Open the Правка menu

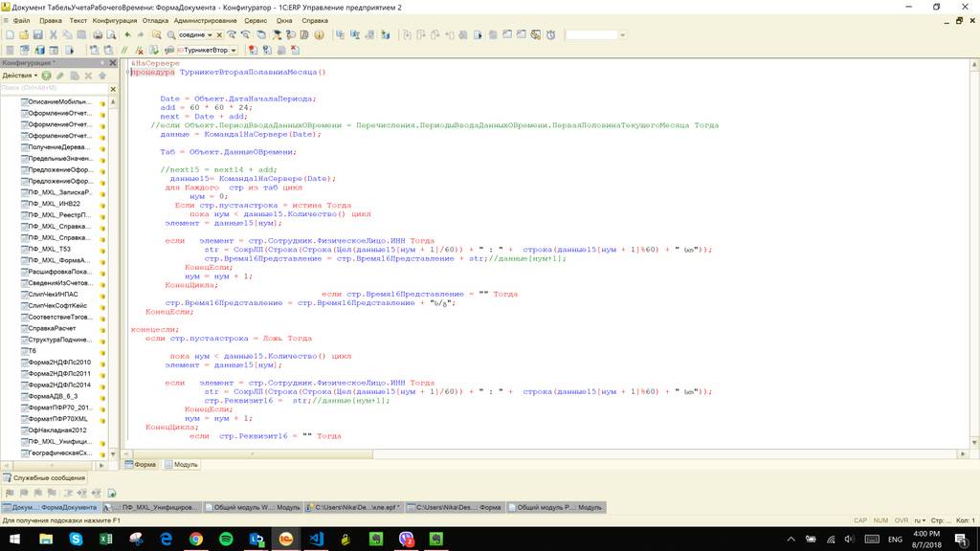(51, 21)
